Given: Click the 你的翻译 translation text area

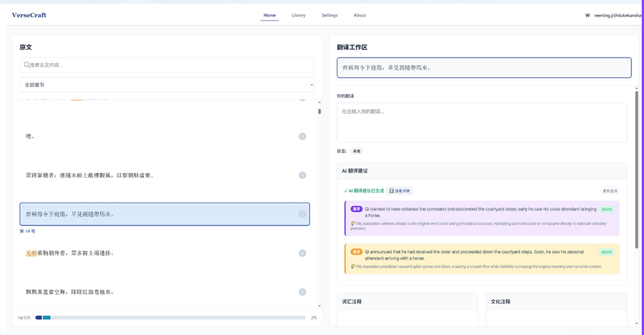Looking at the screenshot, I should pyautogui.click(x=482, y=122).
